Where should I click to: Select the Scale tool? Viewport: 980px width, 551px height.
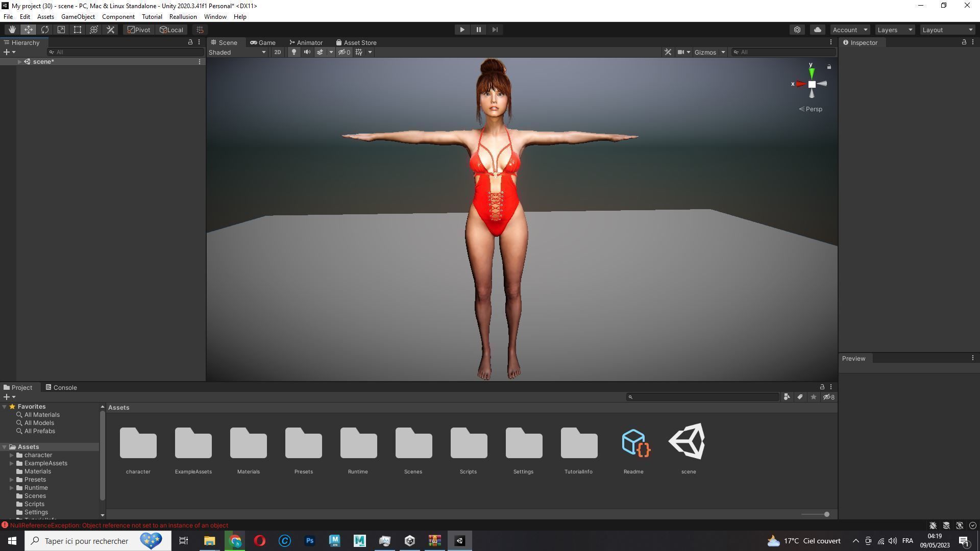(61, 30)
